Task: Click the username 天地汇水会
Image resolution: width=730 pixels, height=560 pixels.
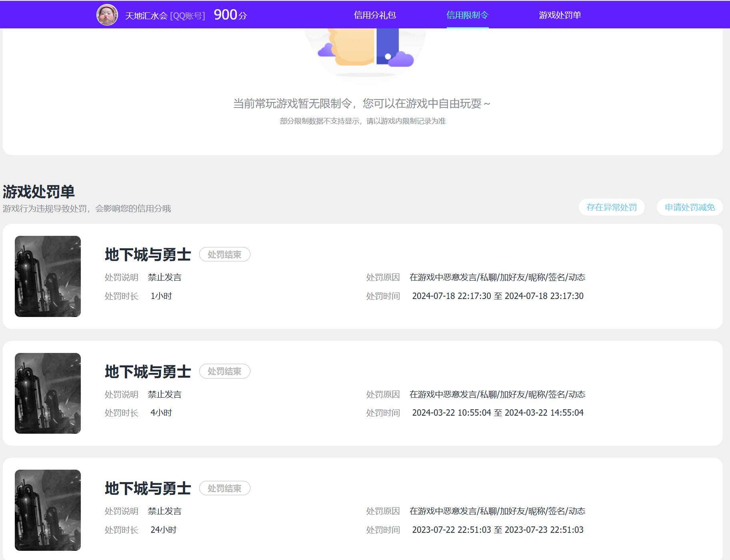Action: 146,16
